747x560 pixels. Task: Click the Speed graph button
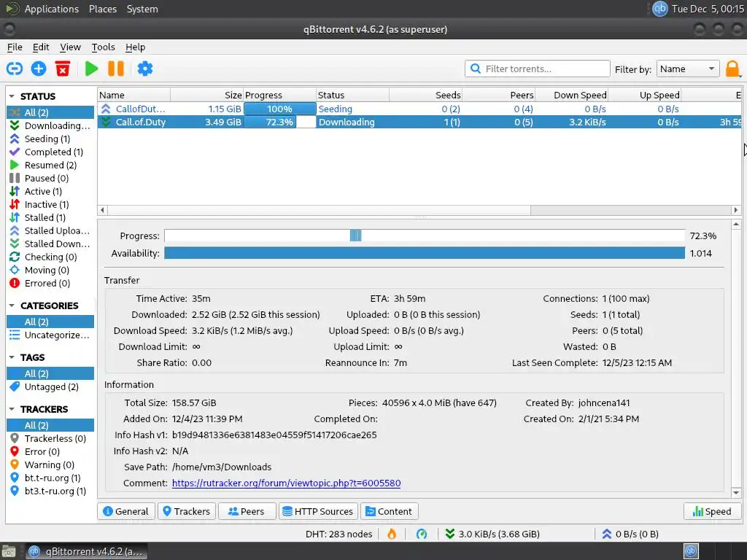click(712, 511)
